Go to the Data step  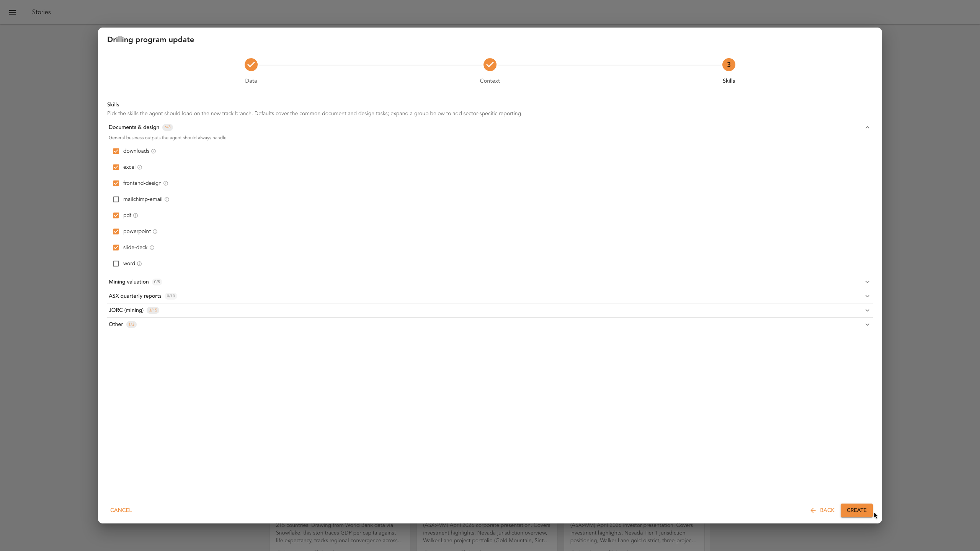(251, 65)
